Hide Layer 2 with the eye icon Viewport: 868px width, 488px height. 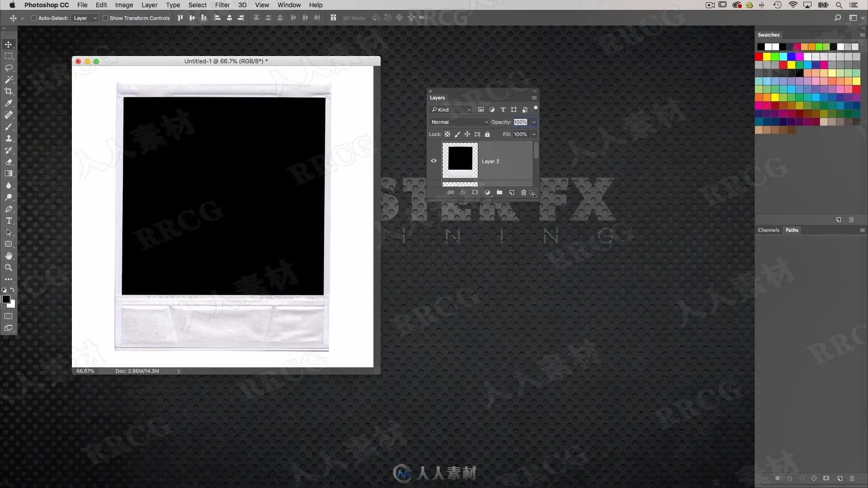434,161
